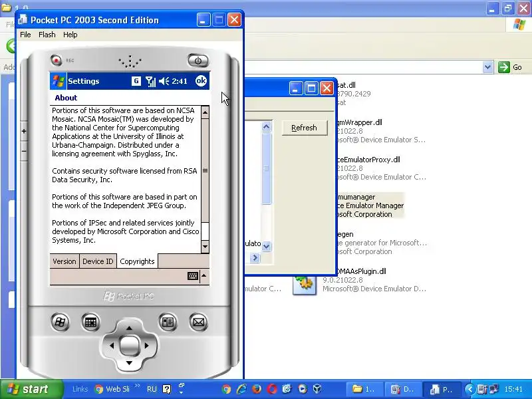532x399 pixels.
Task: Click the side volume plus button
Action: pos(24,131)
